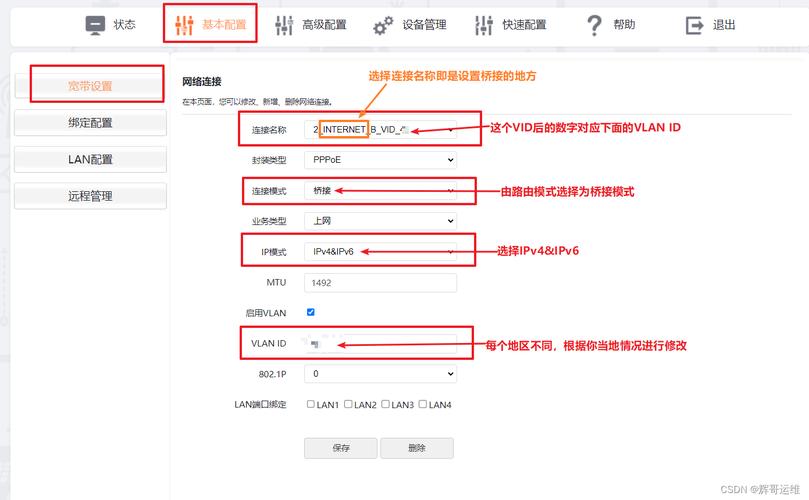Expand the 连接名称 dropdown
This screenshot has width=809, height=500.
pyautogui.click(x=380, y=130)
